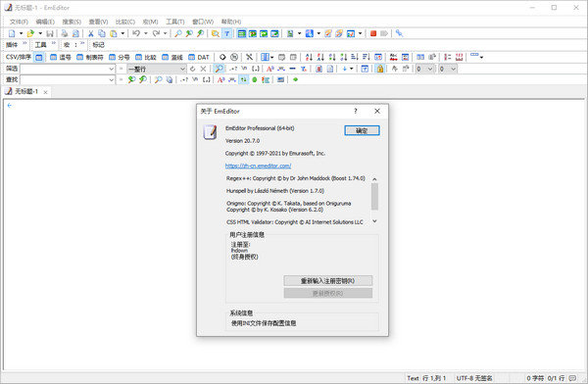Open the zh-cn.emeditor.com link

(x=258, y=166)
